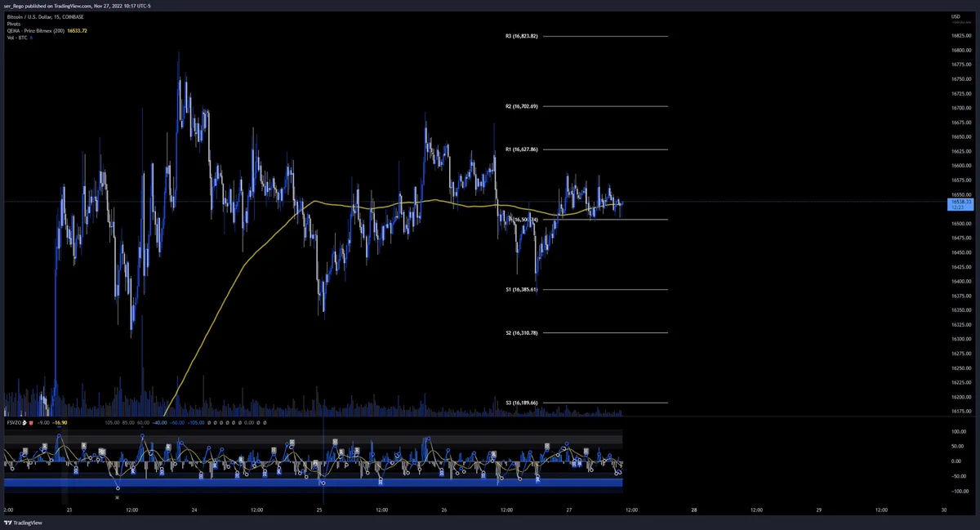The width and height of the screenshot is (980, 530).
Task: Click the FSVZO value -9.00
Action: click(x=43, y=423)
